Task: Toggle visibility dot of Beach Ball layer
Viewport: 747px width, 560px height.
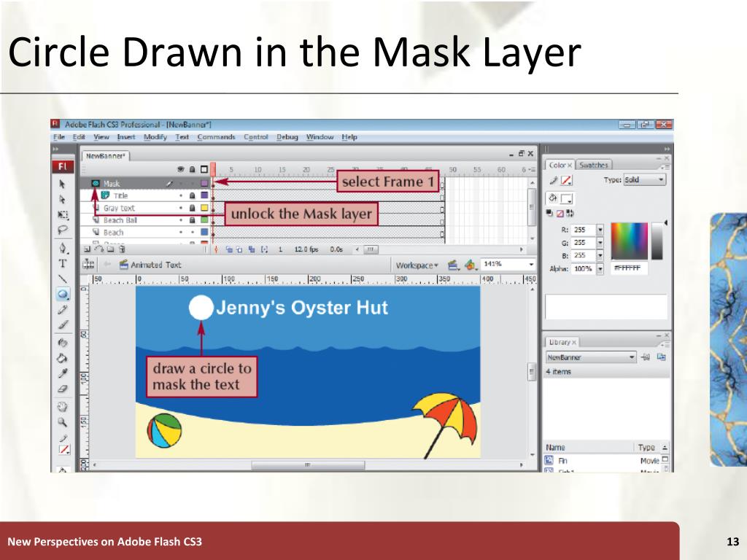Action: tap(181, 220)
